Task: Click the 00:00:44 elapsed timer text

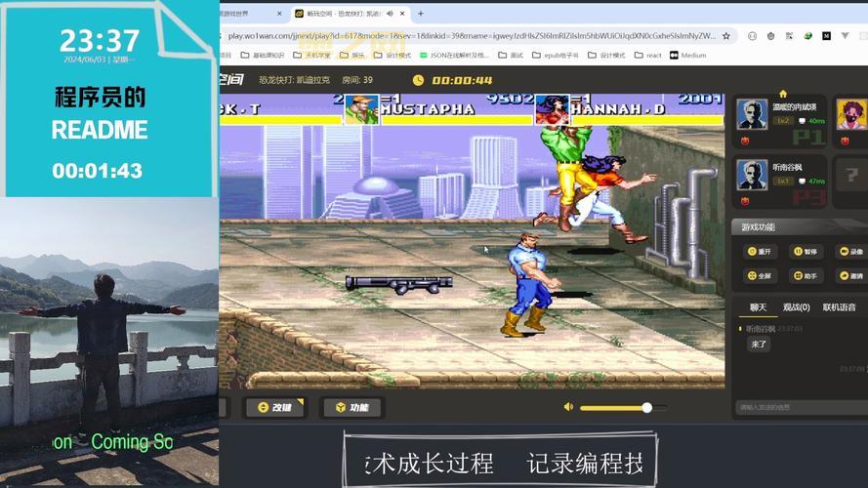Action: point(462,80)
